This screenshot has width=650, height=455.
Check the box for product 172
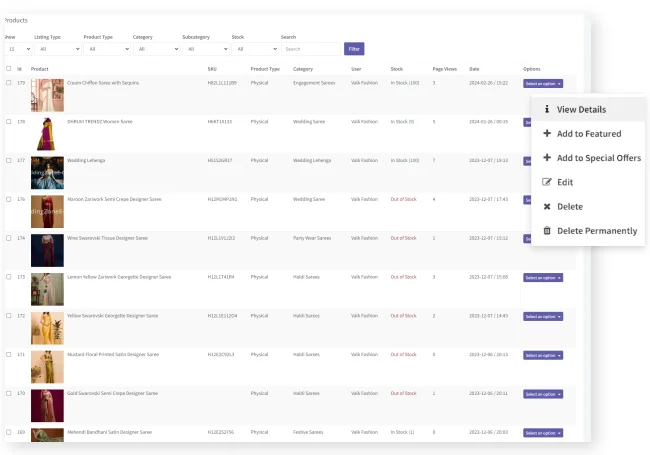[8, 316]
